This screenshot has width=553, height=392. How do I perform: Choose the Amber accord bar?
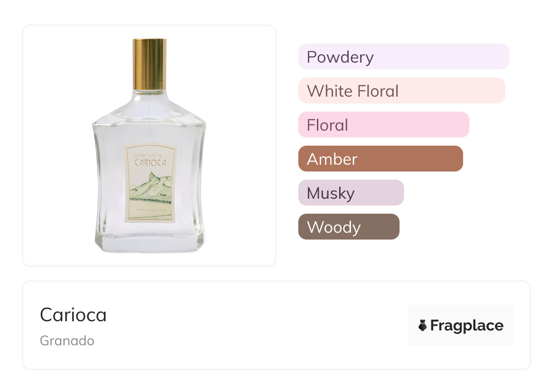(x=380, y=159)
